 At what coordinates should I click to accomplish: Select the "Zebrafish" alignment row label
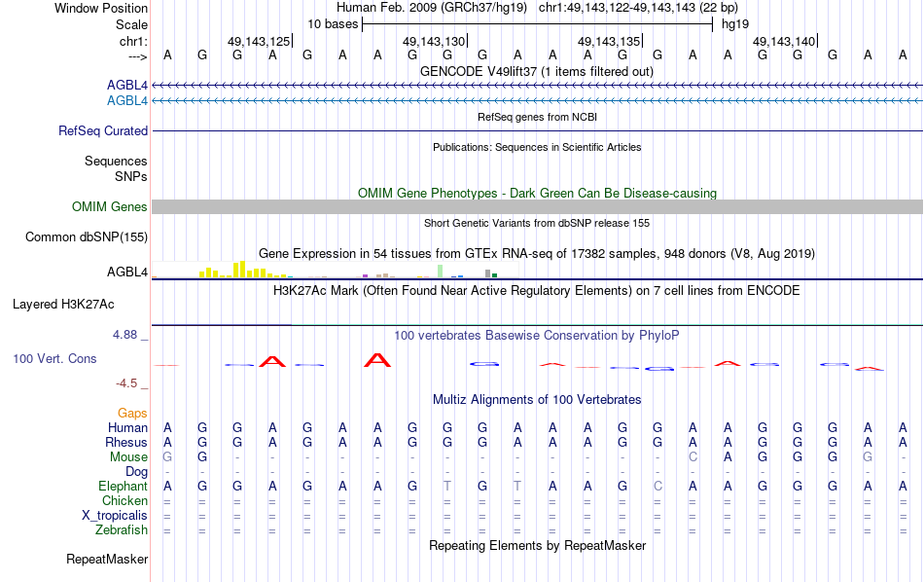[x=122, y=529]
